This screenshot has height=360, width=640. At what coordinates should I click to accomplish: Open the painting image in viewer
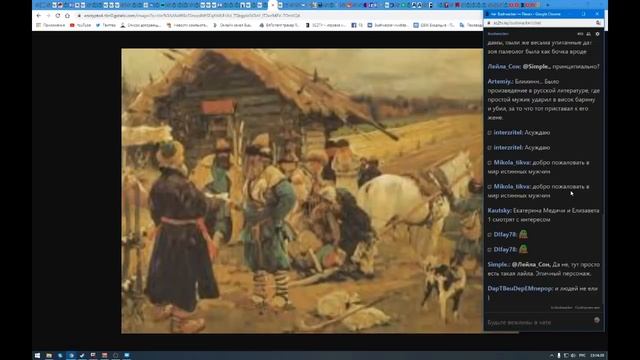302,191
